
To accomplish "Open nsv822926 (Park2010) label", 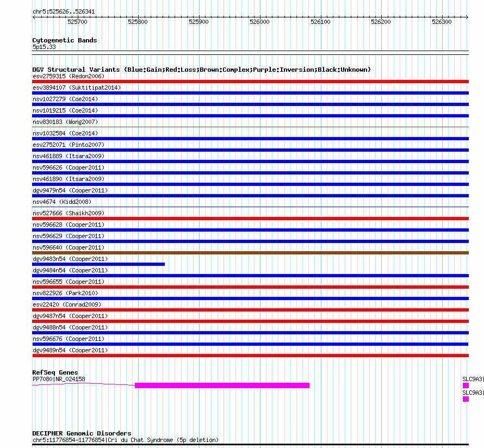I will tap(65, 293).
